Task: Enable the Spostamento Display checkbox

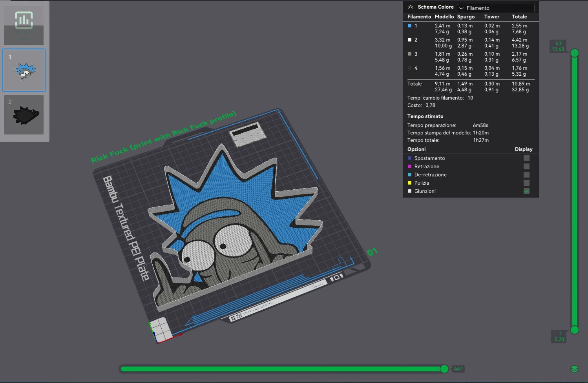Action: tap(526, 158)
